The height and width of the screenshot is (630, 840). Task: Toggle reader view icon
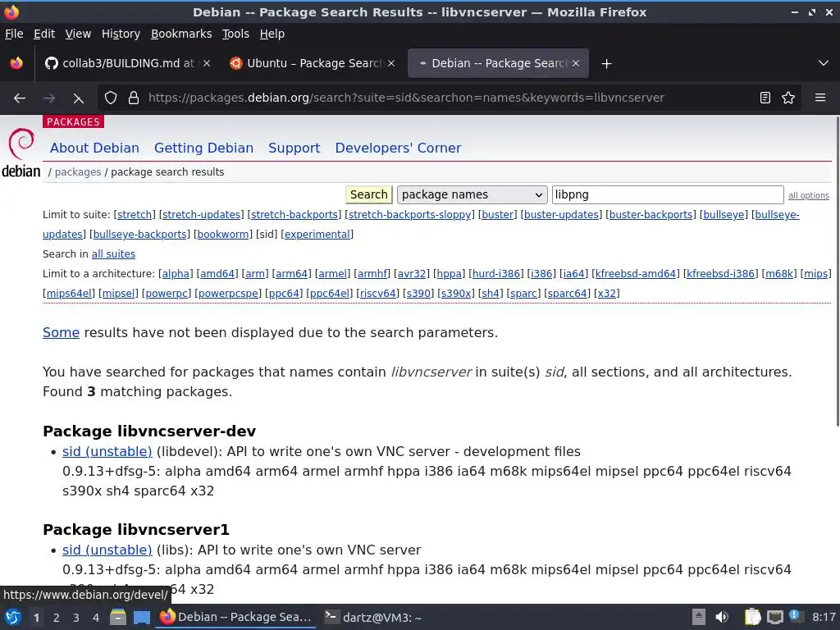[765, 98]
